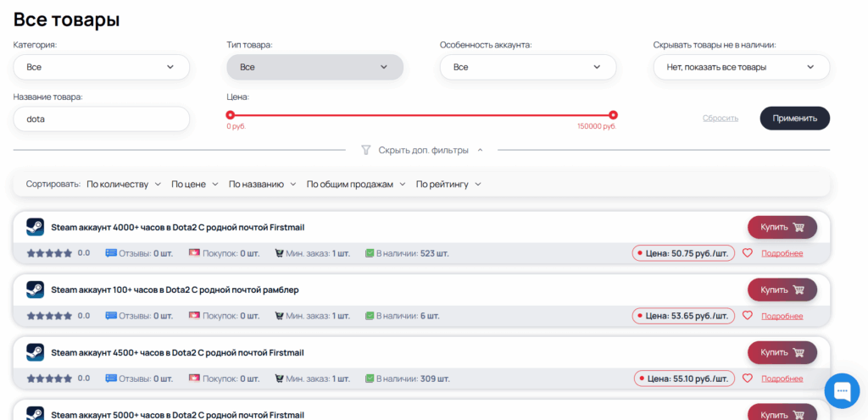Screen dimensions: 868x420
Task: Click the maximum price slider handle
Action: [613, 115]
